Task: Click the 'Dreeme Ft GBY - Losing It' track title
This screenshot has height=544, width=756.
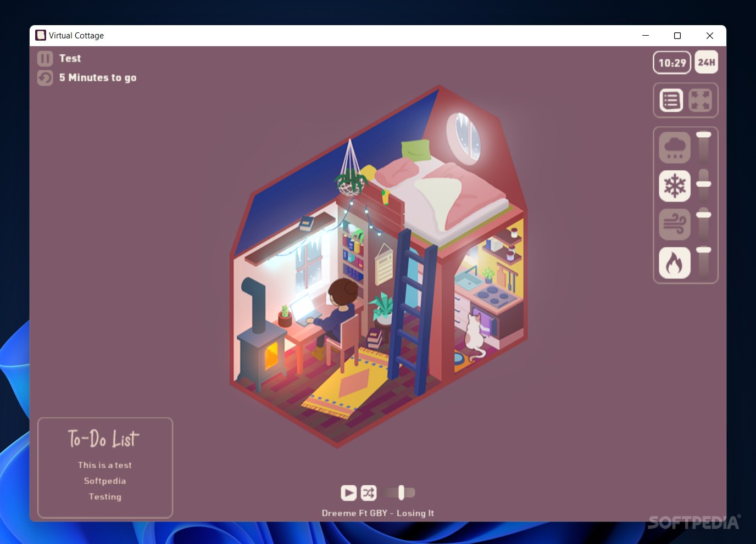Action: pyautogui.click(x=378, y=513)
